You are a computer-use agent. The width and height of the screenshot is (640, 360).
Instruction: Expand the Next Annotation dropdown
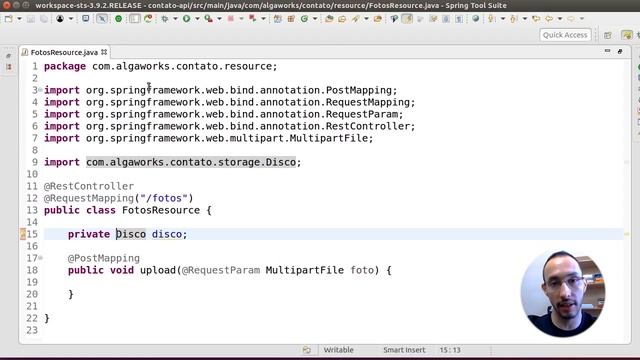click(x=503, y=19)
